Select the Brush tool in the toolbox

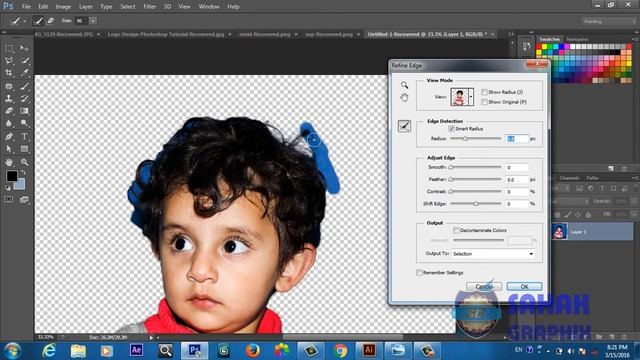tap(24, 86)
